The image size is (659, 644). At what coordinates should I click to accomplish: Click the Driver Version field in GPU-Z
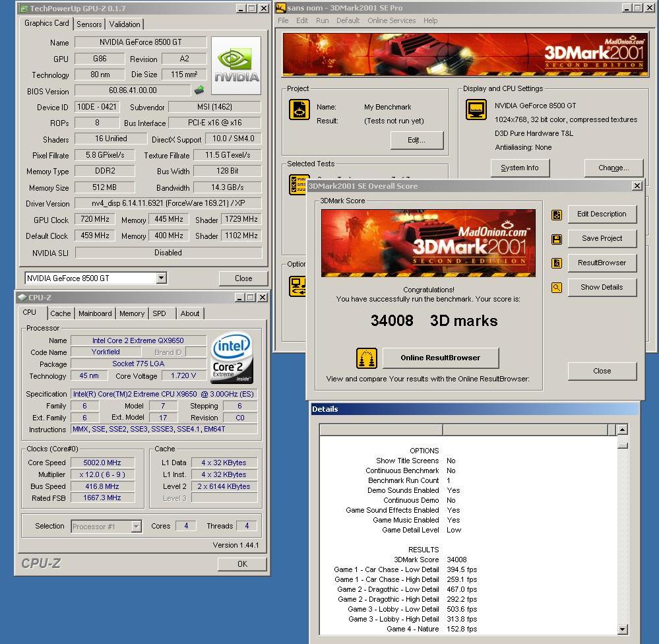point(168,203)
